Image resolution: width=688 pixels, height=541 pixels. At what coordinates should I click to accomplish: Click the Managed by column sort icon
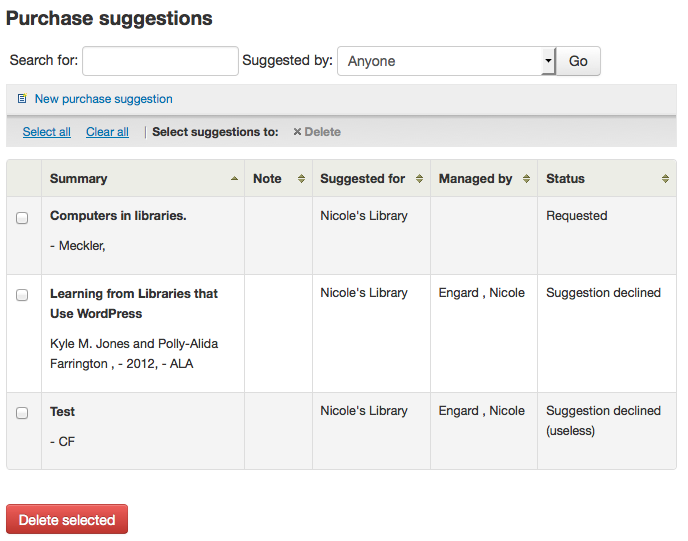tap(526, 179)
